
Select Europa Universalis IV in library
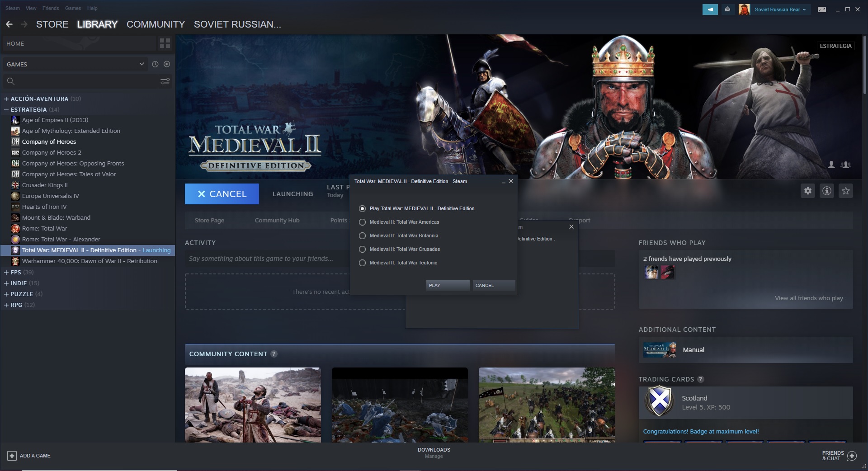(50, 196)
